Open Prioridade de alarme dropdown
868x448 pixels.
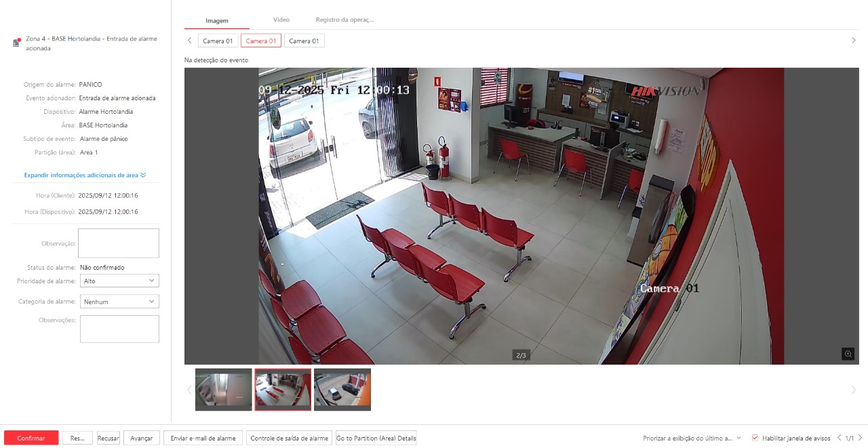[x=119, y=281]
